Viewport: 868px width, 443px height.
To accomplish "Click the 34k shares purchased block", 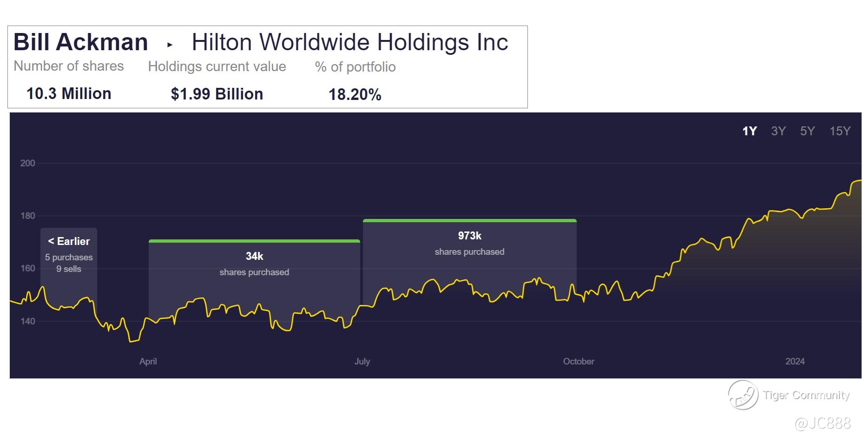I will coord(254,263).
